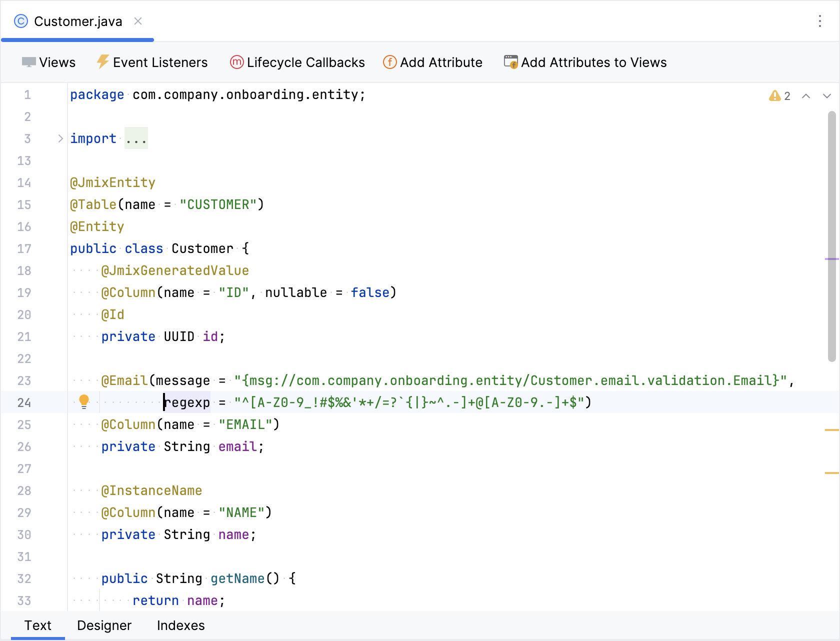
Task: Click the Customer.java class file icon
Action: click(x=21, y=21)
